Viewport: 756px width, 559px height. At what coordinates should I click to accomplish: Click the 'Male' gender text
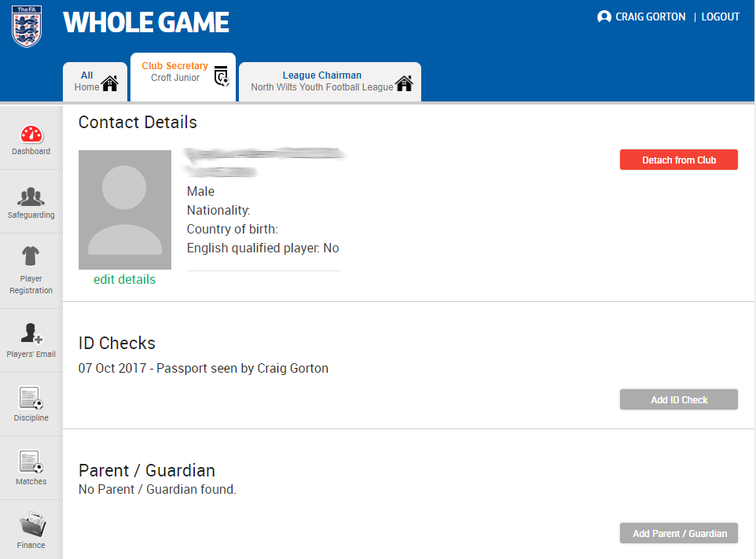pos(200,192)
